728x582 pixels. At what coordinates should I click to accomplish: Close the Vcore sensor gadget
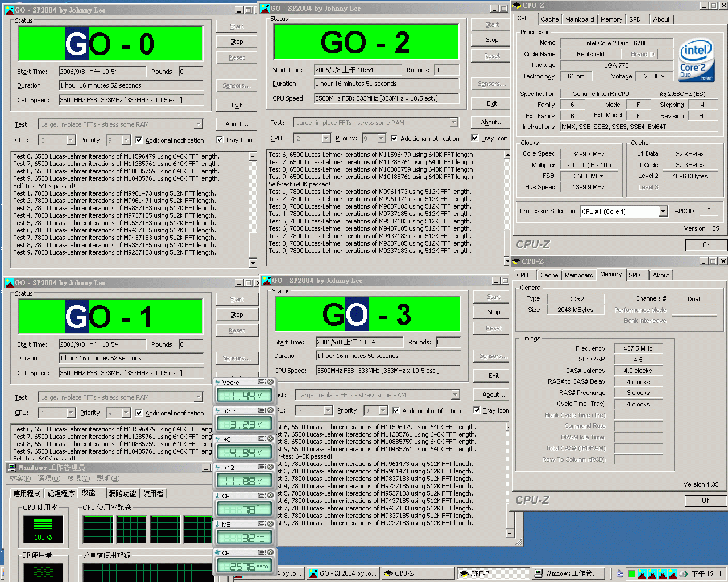271,382
